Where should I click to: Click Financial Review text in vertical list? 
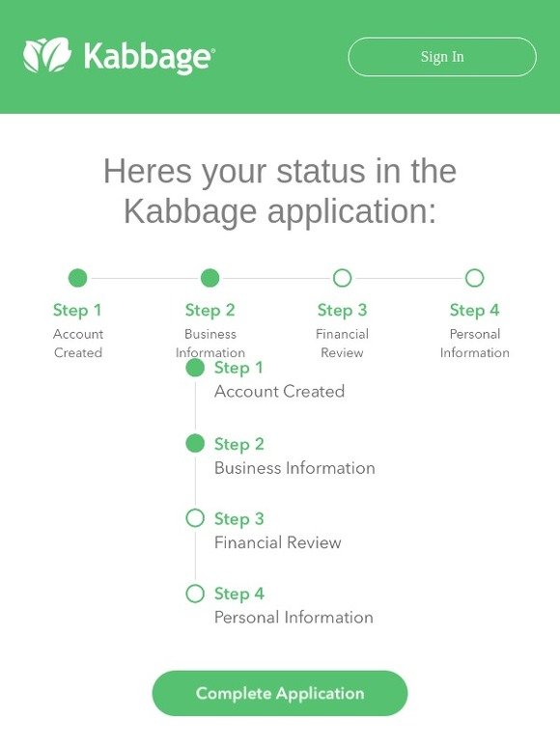[x=278, y=542]
